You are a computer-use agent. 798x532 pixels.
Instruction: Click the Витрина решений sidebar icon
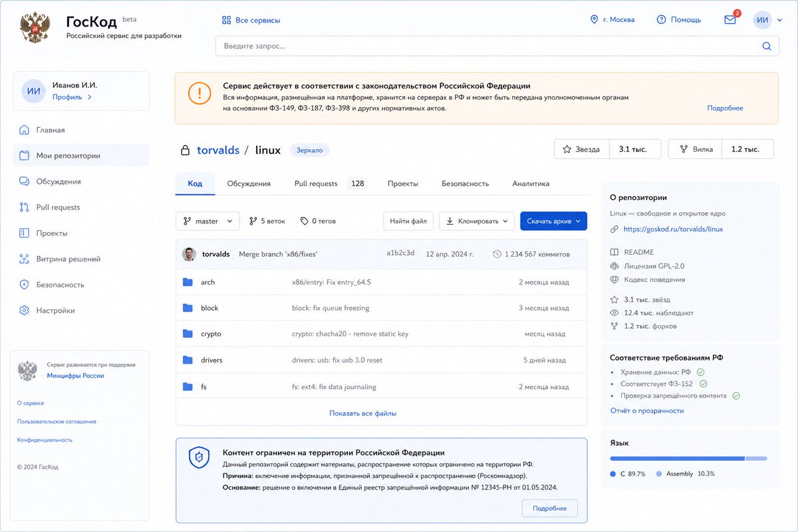click(x=25, y=259)
